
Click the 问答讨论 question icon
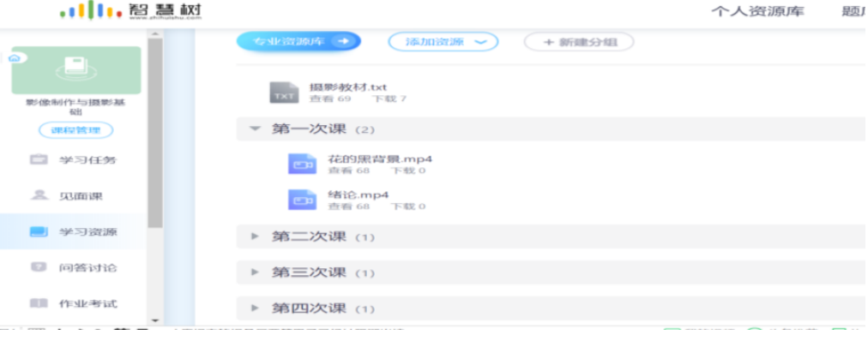[x=39, y=267]
